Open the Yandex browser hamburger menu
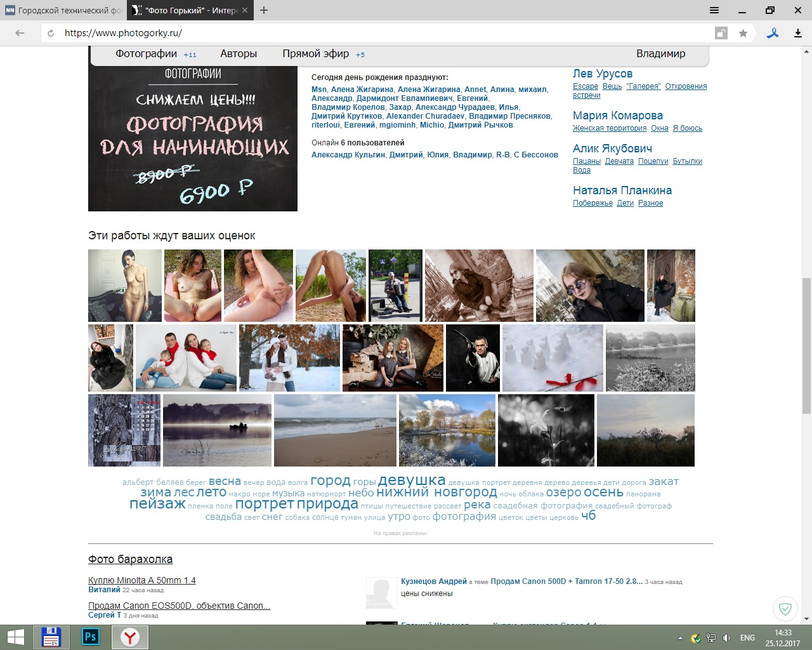Viewport: 812px width, 650px height. point(714,10)
